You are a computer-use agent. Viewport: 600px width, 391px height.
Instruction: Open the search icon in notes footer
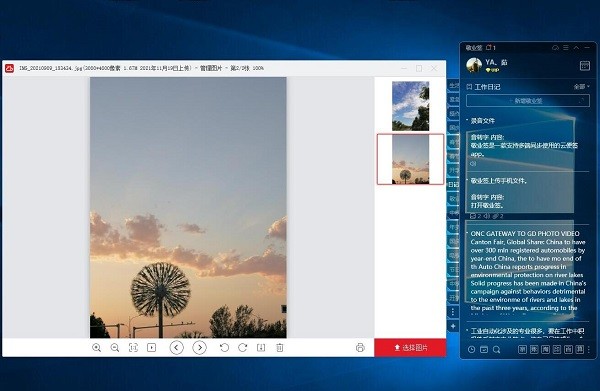[497, 350]
